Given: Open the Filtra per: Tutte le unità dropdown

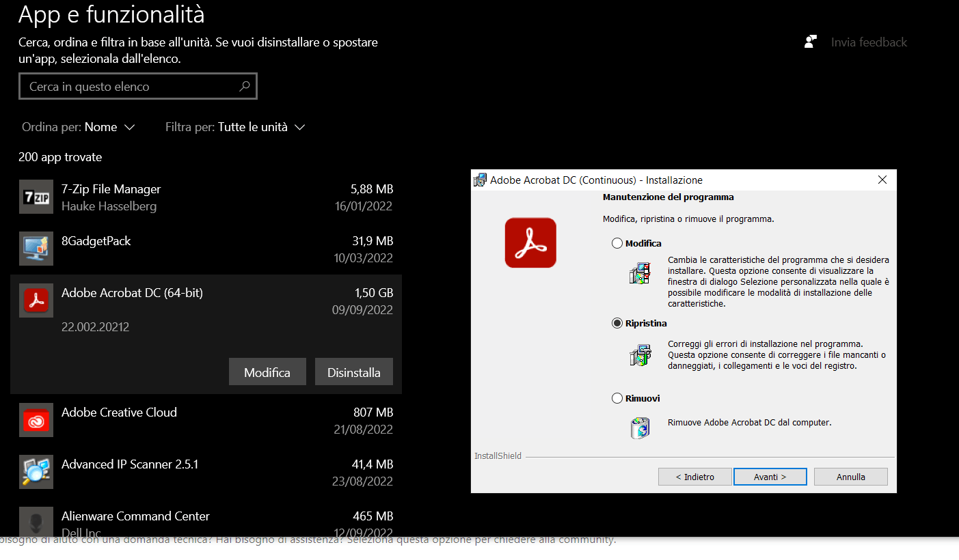Looking at the screenshot, I should (235, 127).
